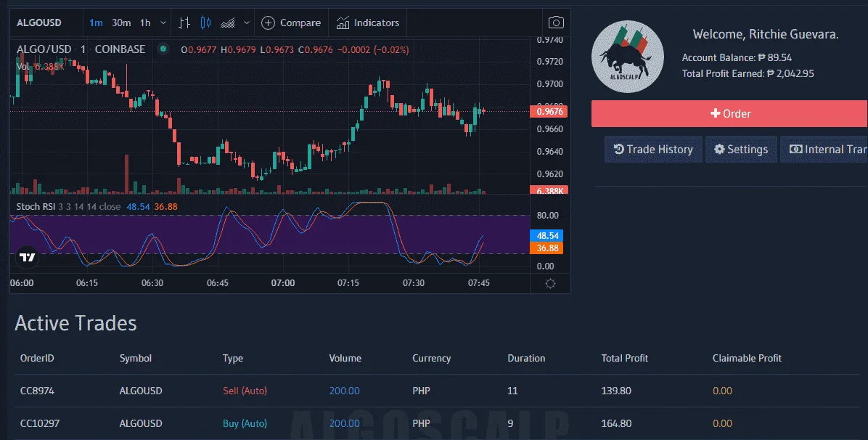868x440 pixels.
Task: Click the Symbol column header
Action: 136,358
